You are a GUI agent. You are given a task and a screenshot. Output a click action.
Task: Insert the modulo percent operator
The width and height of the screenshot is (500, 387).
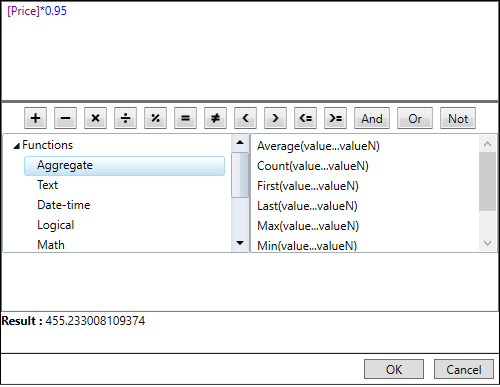tap(155, 118)
